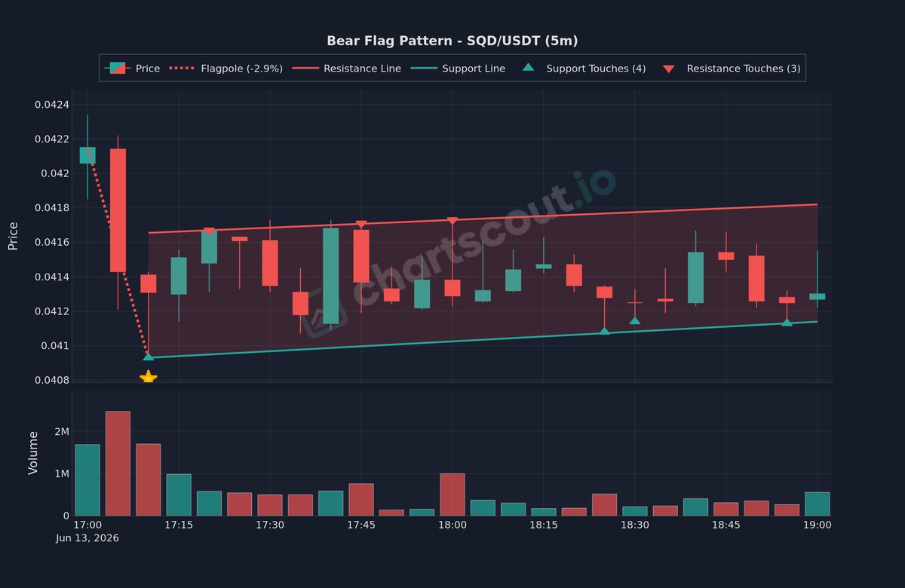Click the tallest red volume bar at 17:05

tap(118, 464)
